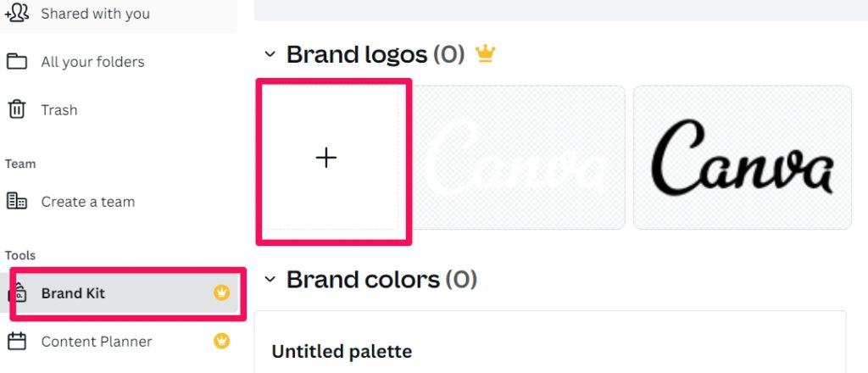Open the Content Planner tool
The width and height of the screenshot is (868, 373).
click(97, 342)
